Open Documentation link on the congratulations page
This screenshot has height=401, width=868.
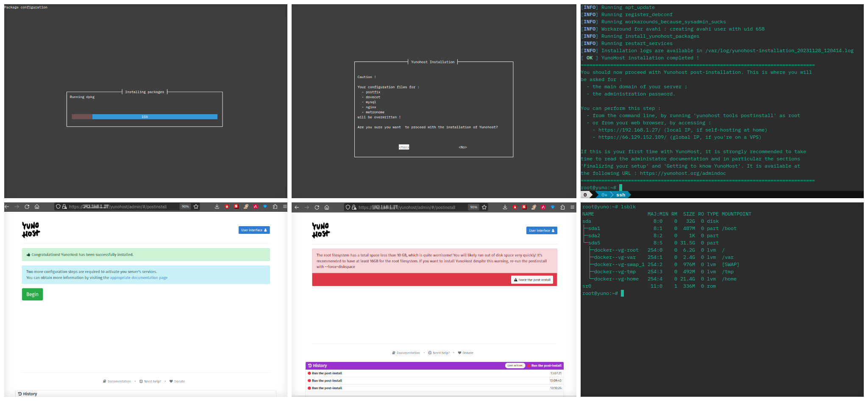coord(117,381)
